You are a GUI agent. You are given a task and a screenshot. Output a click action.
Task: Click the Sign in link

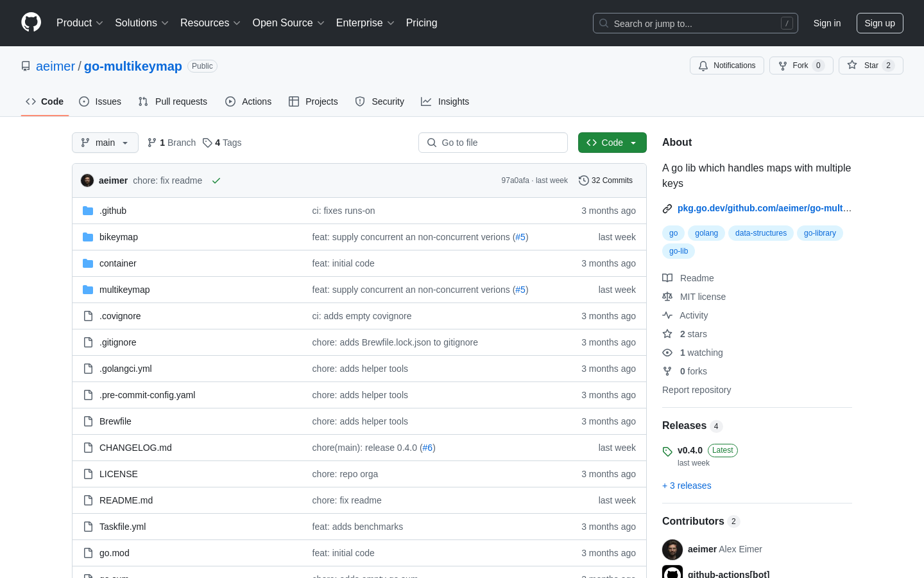[x=827, y=23]
